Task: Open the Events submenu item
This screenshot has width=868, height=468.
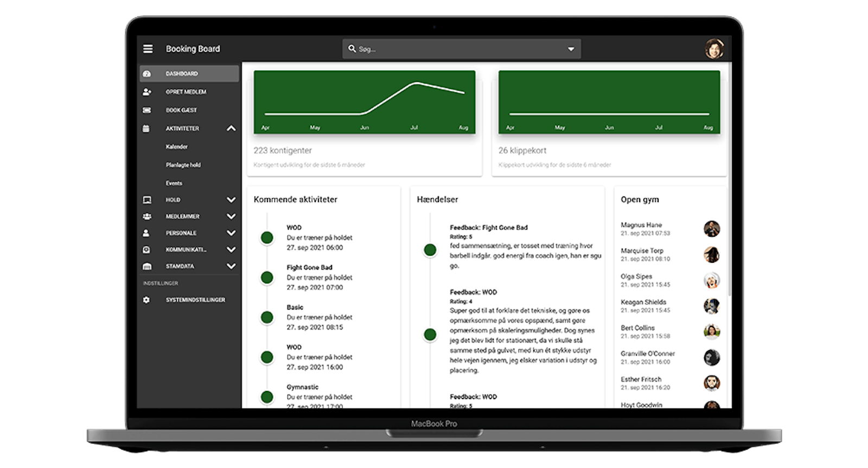Action: [174, 184]
